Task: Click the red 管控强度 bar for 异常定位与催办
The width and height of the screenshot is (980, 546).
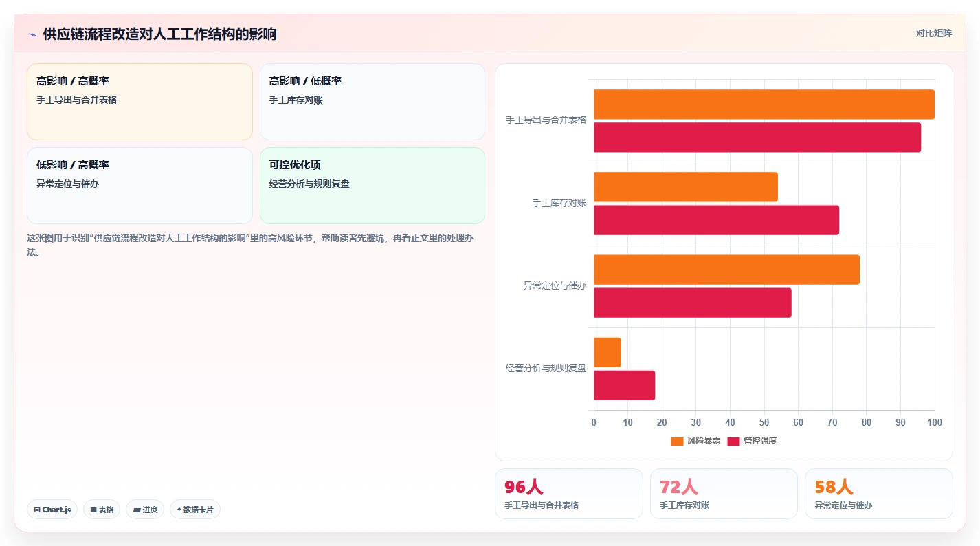Action: click(693, 303)
